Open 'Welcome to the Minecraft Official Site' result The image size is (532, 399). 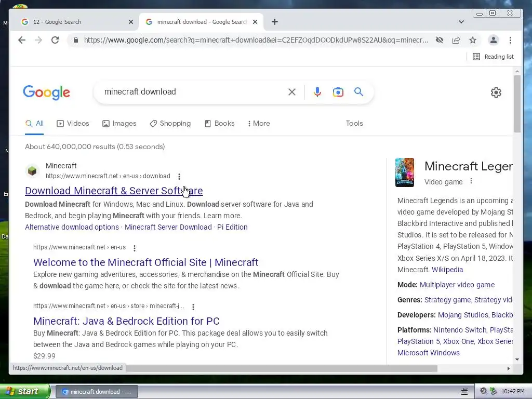point(146,262)
